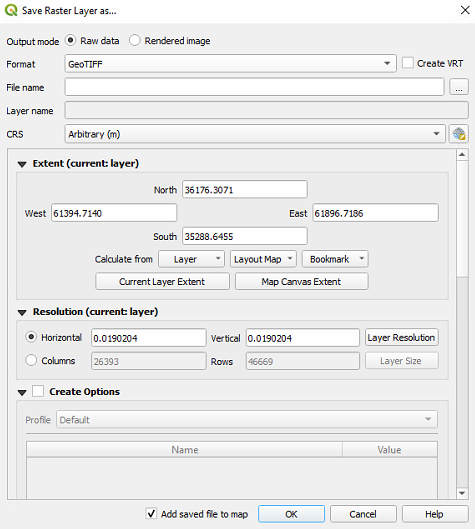
Task: Click the scrollbar down arrow
Action: pos(462,493)
